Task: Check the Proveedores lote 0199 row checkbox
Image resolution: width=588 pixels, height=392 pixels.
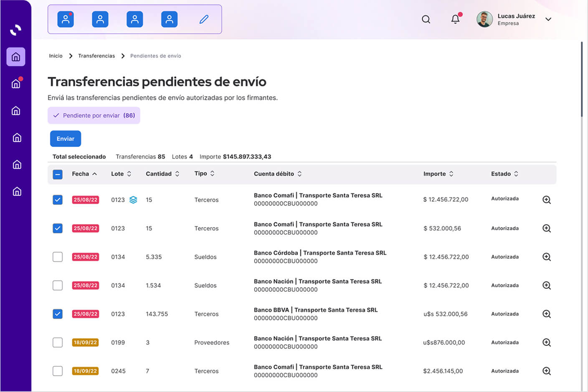Action: tap(58, 342)
